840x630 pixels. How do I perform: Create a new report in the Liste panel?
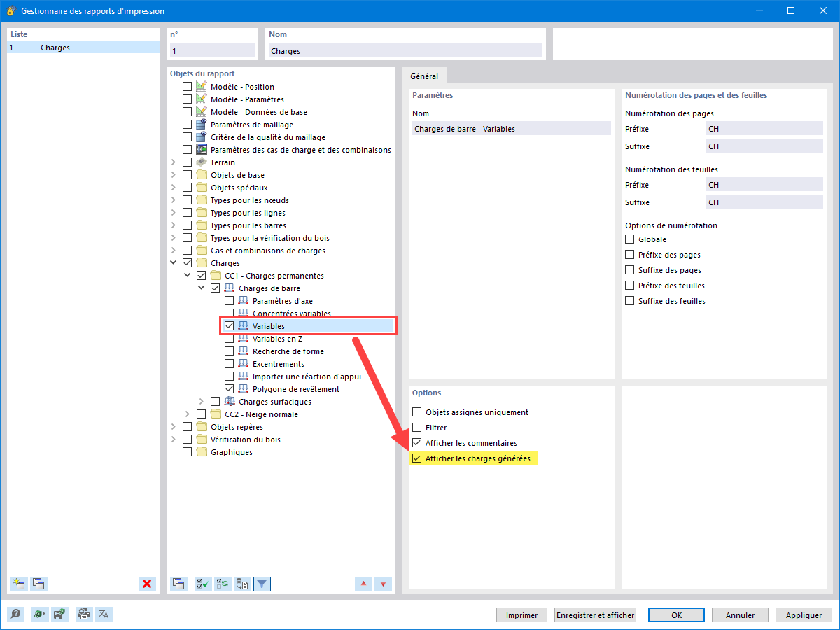[x=19, y=584]
